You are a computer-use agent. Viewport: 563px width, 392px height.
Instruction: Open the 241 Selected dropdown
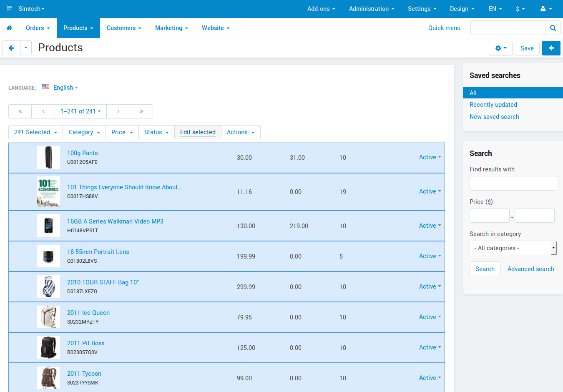(x=35, y=132)
